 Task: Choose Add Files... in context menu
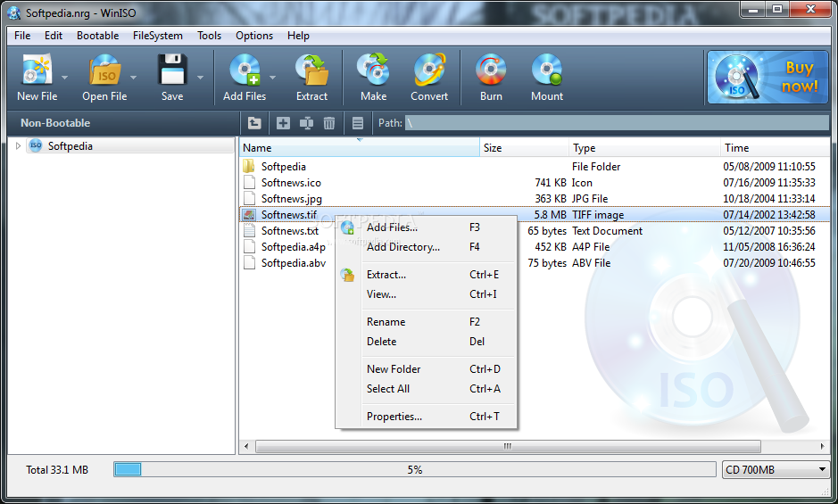click(x=426, y=227)
